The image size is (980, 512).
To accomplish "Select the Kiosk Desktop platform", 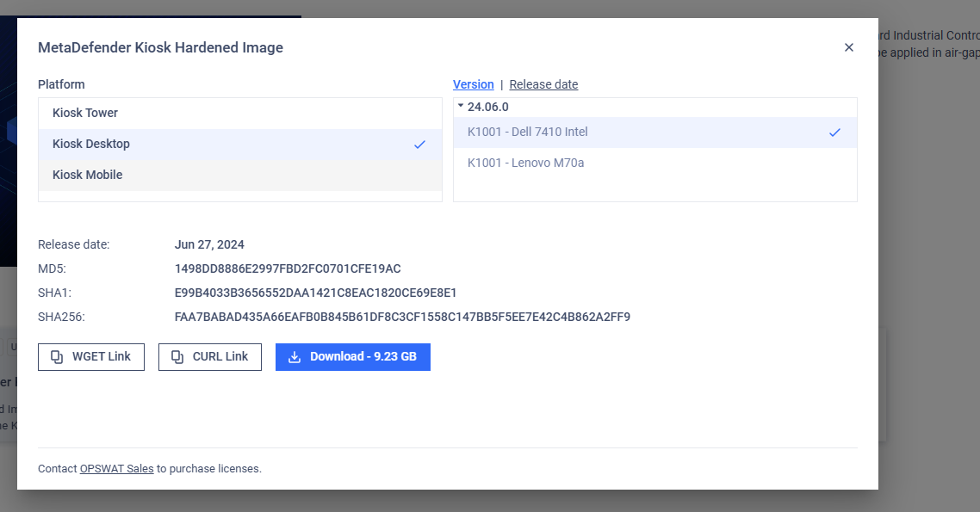I will pos(240,145).
